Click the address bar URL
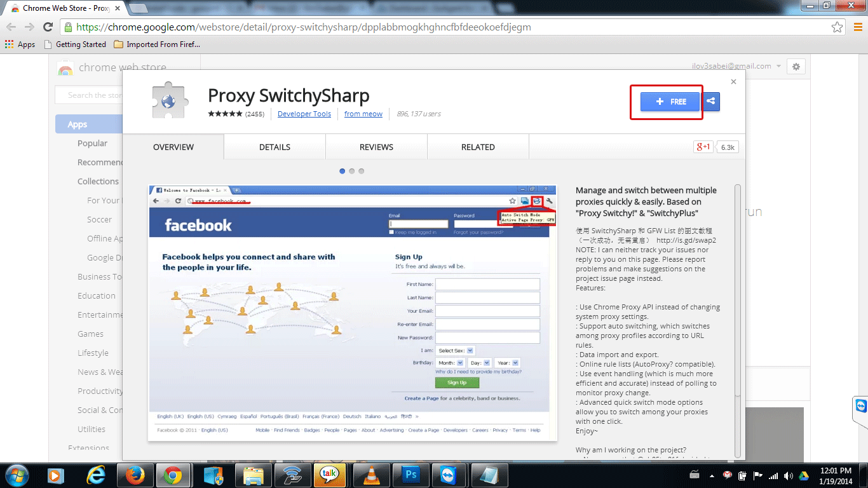This screenshot has width=868, height=488. click(304, 27)
